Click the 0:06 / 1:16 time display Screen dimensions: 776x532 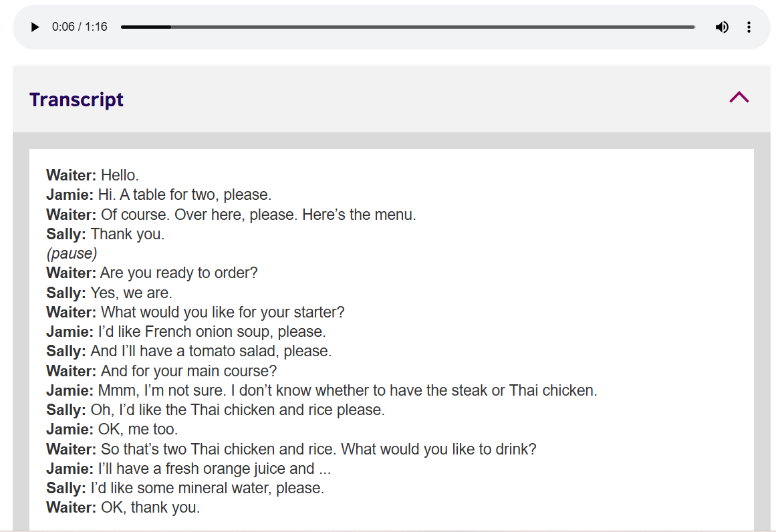[80, 27]
